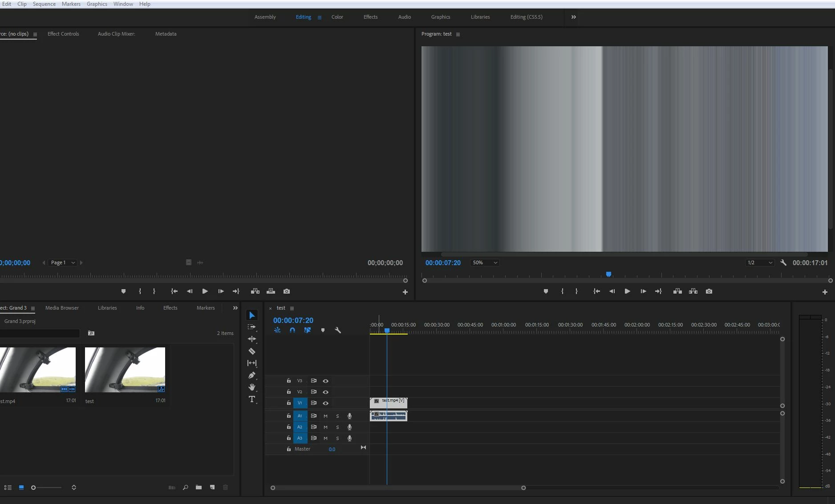Open the Page 1 dropdown
The image size is (835, 504).
coord(63,262)
